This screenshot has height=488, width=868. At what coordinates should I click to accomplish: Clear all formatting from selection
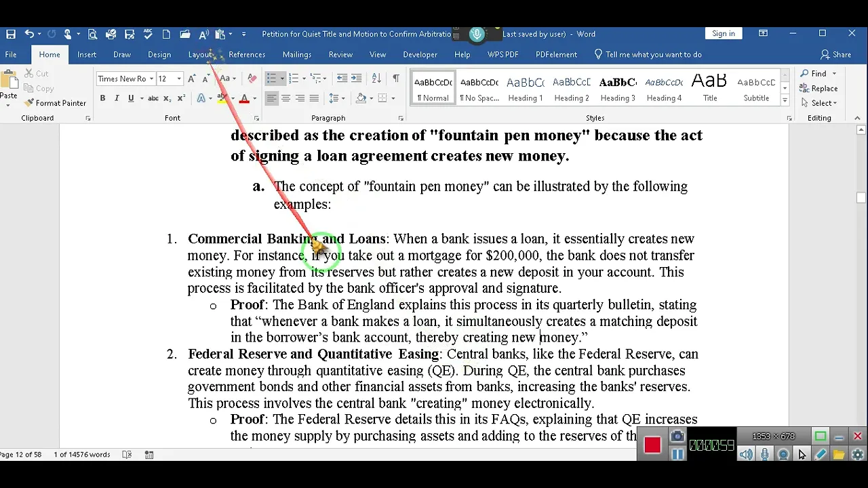[x=252, y=79]
